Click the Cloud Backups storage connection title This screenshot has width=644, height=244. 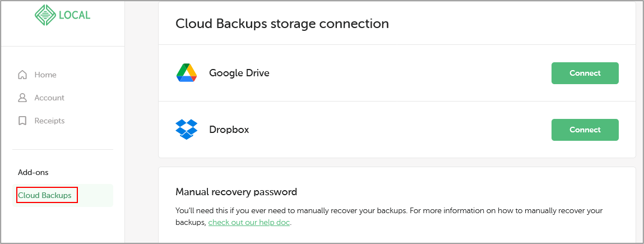click(282, 24)
